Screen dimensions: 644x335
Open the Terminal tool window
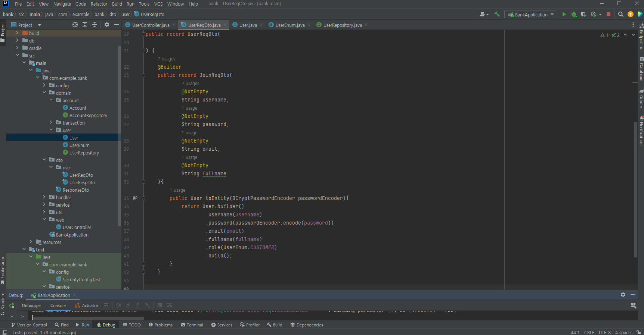coord(192,325)
